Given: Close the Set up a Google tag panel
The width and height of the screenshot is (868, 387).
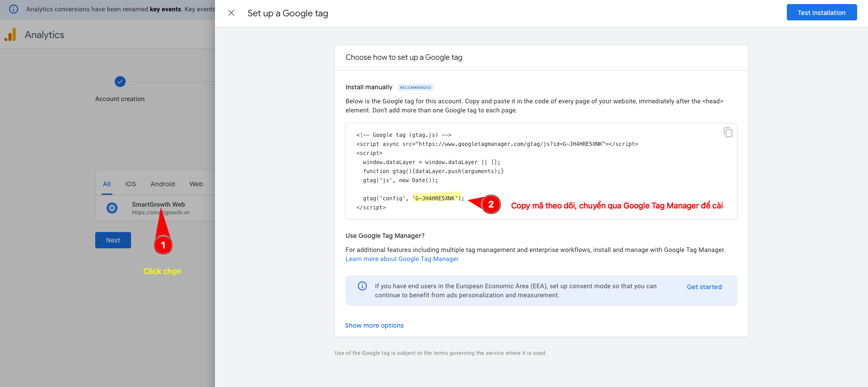Looking at the screenshot, I should pyautogui.click(x=231, y=13).
